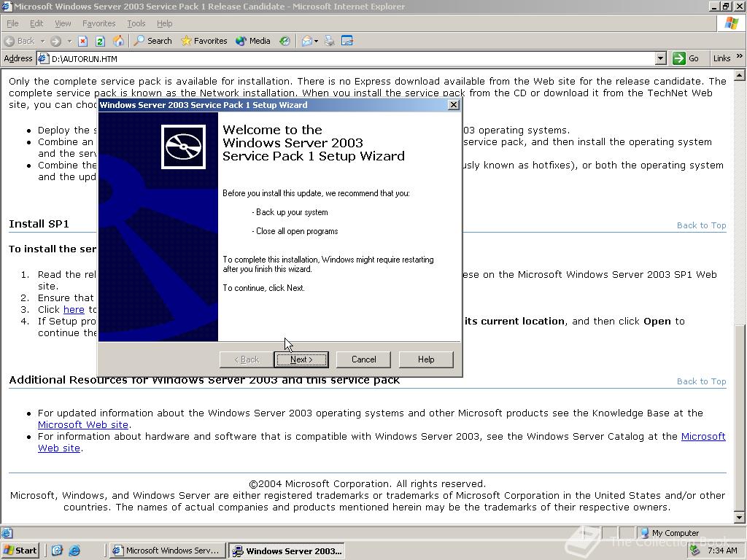Click the disabled Back wizard button
This screenshot has height=560, width=747.
tap(247, 359)
